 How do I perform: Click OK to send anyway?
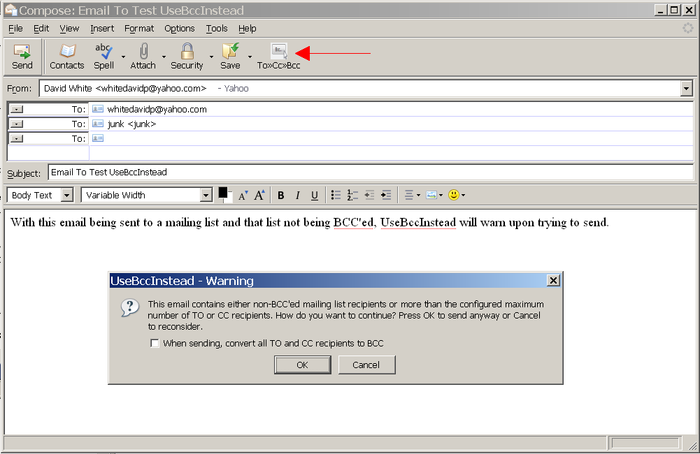pos(303,365)
